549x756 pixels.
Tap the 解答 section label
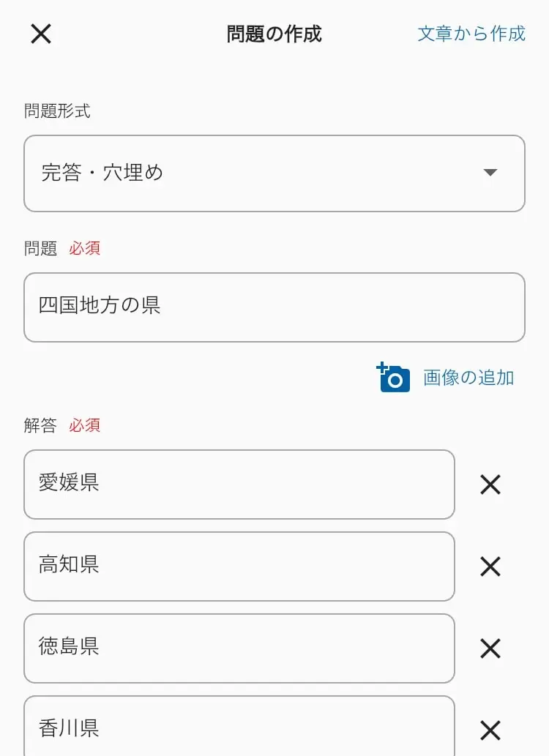(40, 425)
